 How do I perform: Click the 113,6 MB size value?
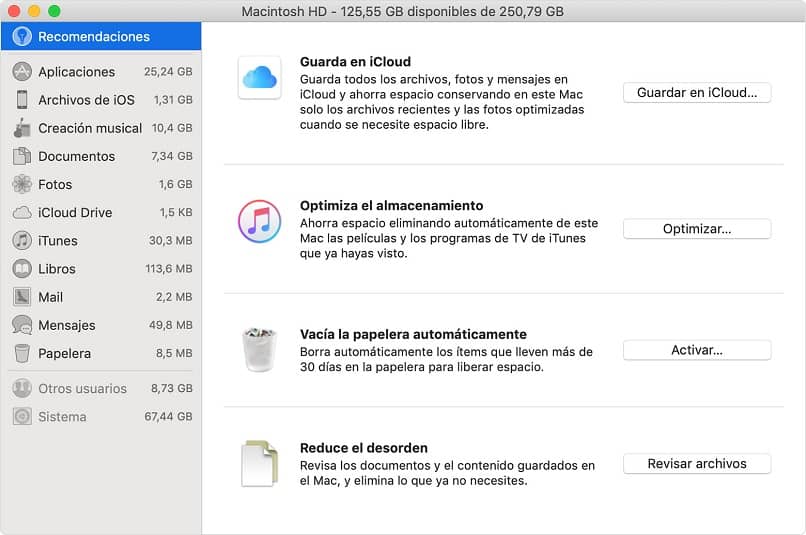click(169, 269)
